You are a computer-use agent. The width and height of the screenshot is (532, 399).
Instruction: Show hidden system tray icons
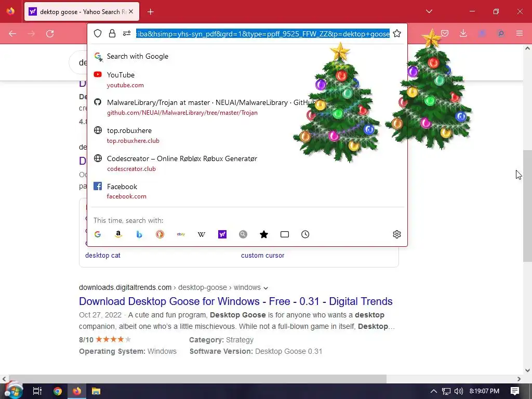[433, 391]
